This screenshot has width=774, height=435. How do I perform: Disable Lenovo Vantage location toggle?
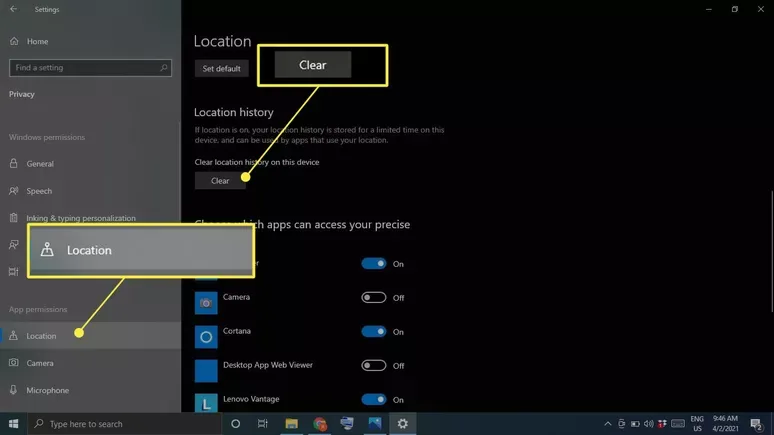point(374,399)
